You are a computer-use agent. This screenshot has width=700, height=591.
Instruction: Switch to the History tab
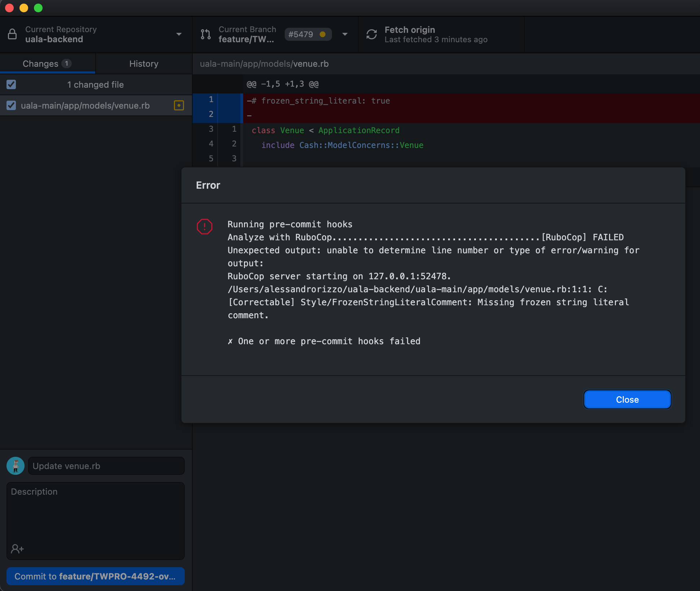[x=144, y=64]
